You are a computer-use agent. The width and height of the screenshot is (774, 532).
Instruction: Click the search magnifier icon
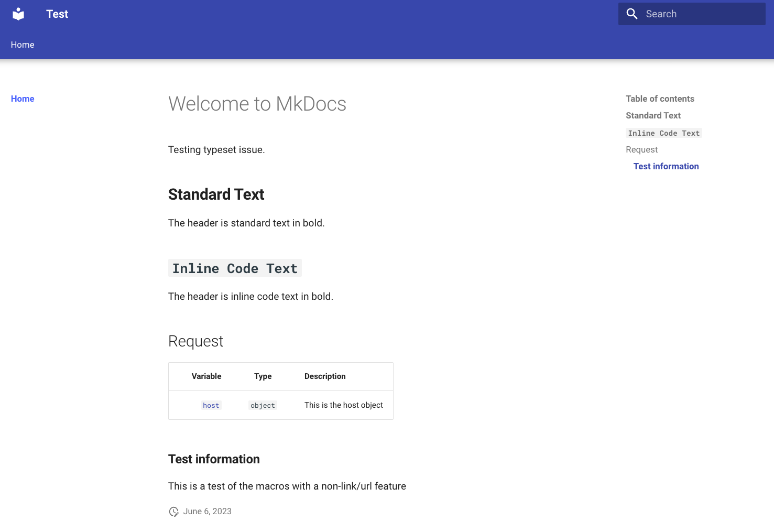pos(632,14)
